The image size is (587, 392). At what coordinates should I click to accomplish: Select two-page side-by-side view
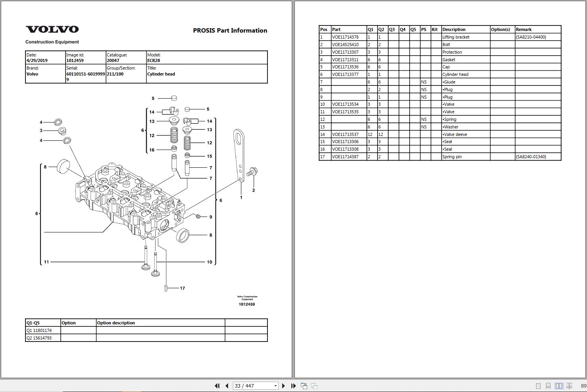[x=559, y=386]
